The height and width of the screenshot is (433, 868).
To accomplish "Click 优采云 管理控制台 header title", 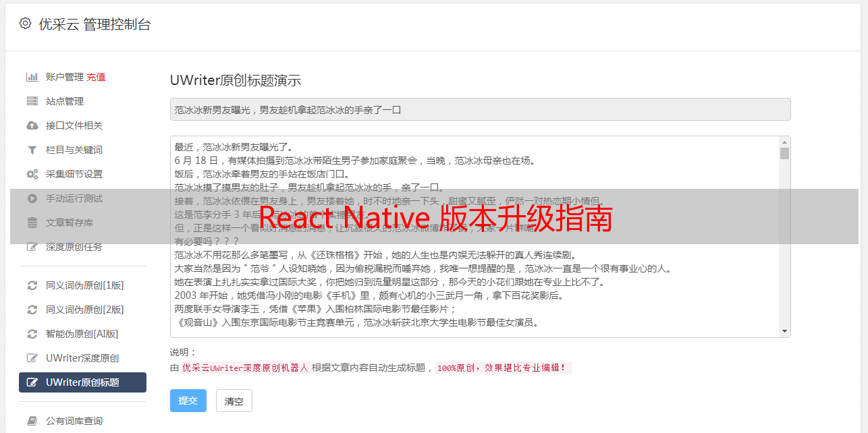I will pos(95,24).
